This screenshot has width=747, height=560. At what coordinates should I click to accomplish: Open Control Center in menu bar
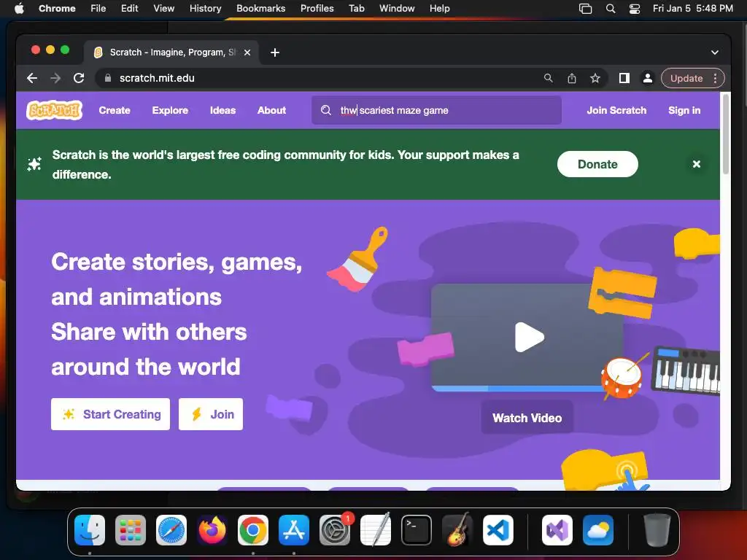pos(635,9)
